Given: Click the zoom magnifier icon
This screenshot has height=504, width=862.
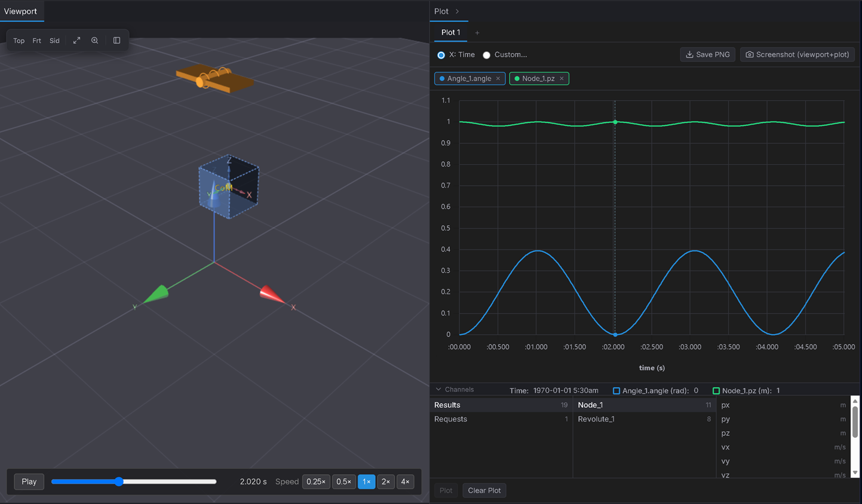Looking at the screenshot, I should pyautogui.click(x=94, y=41).
